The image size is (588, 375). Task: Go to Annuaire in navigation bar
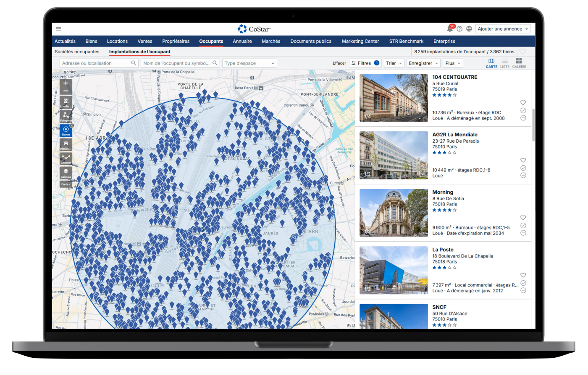[242, 41]
